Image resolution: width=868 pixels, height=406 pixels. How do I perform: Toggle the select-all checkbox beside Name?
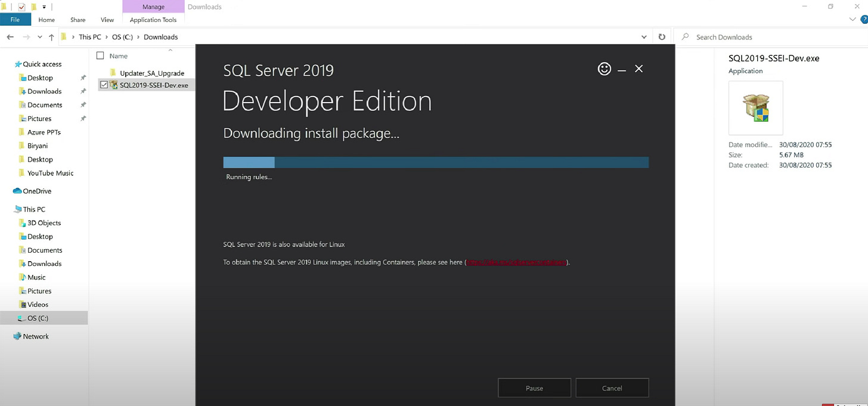point(100,55)
